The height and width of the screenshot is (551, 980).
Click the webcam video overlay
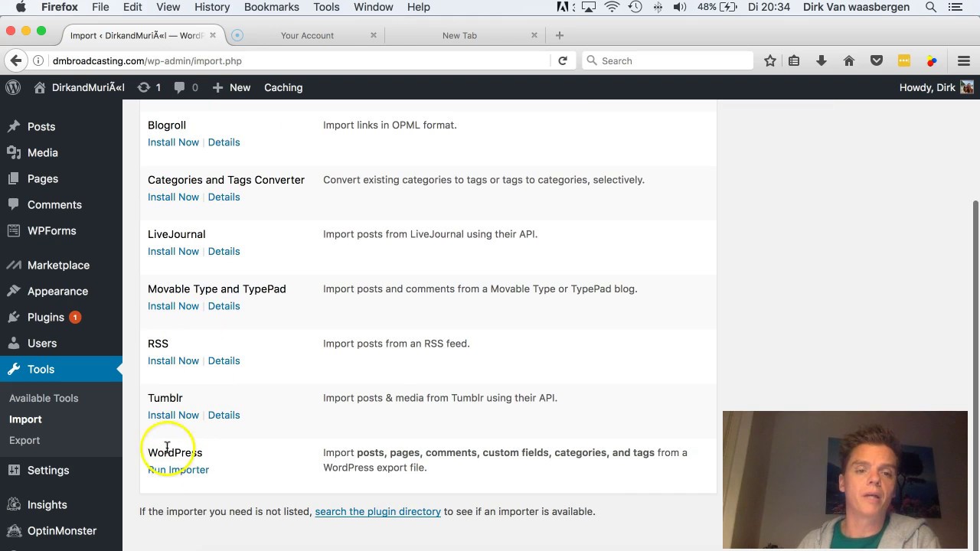(845, 480)
